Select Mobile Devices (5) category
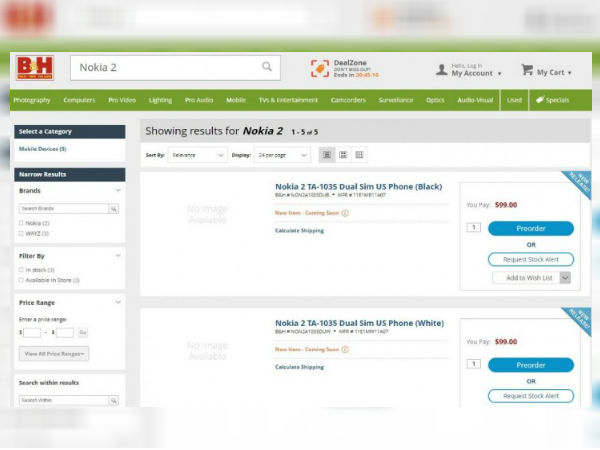Screen dimensions: 600x450 [x=42, y=149]
